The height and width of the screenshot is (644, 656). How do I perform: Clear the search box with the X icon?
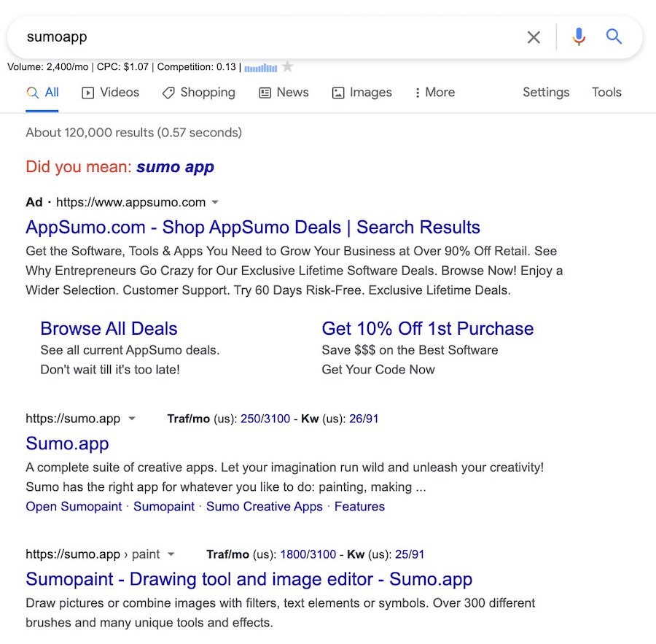pyautogui.click(x=534, y=37)
